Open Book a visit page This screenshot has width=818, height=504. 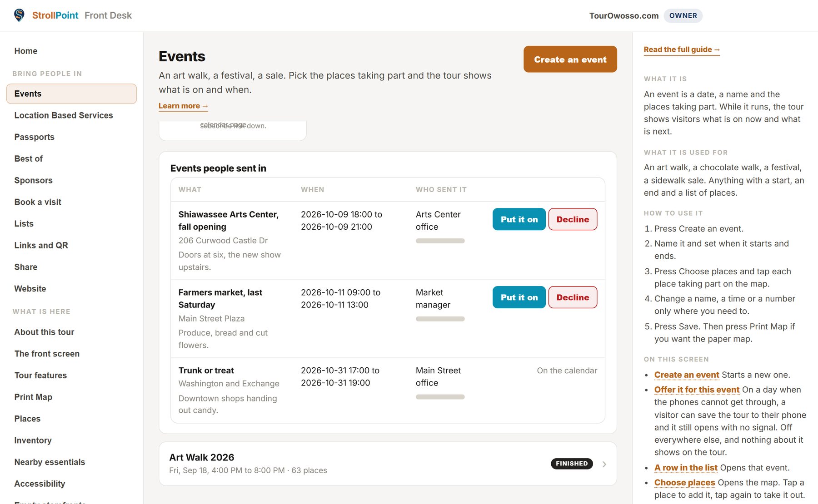click(71, 202)
